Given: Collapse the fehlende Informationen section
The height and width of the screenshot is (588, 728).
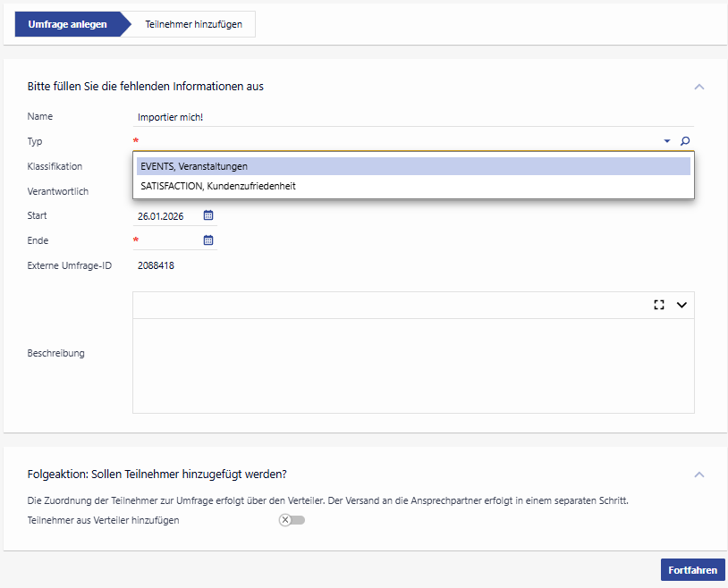Looking at the screenshot, I should pos(699,87).
